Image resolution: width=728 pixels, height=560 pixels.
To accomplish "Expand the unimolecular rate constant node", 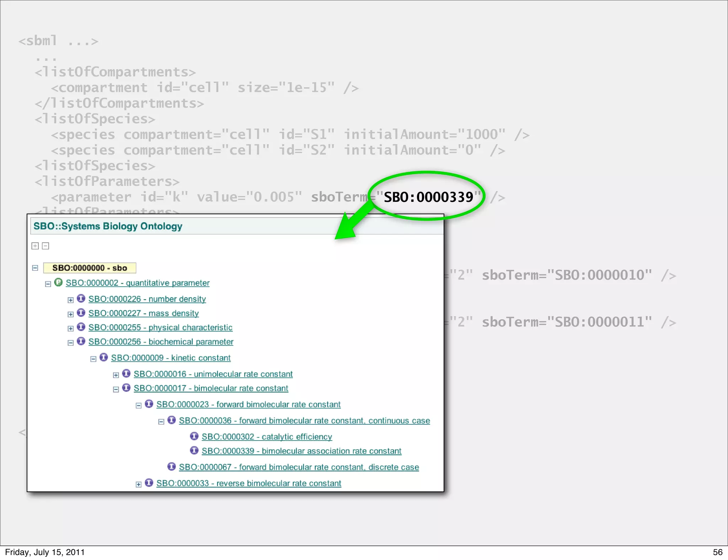I will (116, 375).
